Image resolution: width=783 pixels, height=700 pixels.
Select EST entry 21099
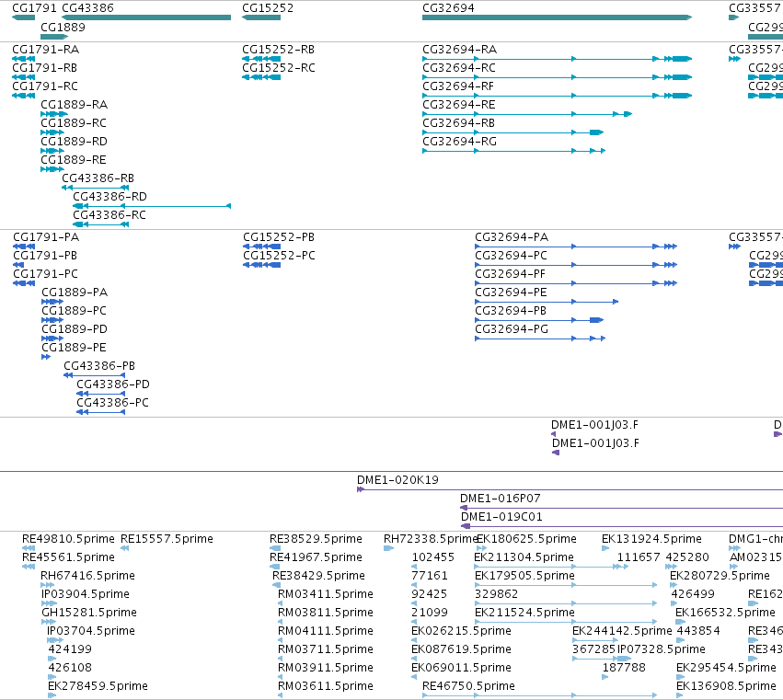point(430,614)
